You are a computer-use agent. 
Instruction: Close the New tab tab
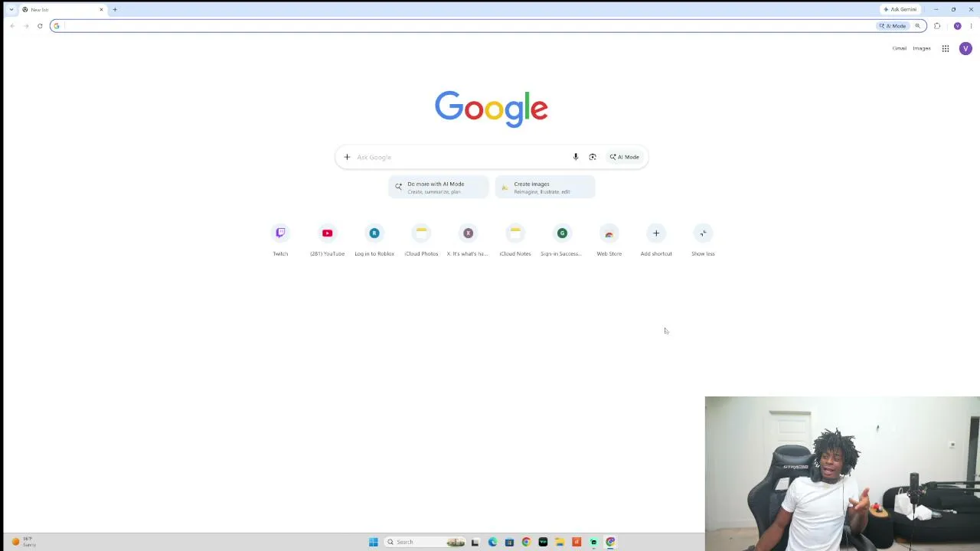click(101, 9)
